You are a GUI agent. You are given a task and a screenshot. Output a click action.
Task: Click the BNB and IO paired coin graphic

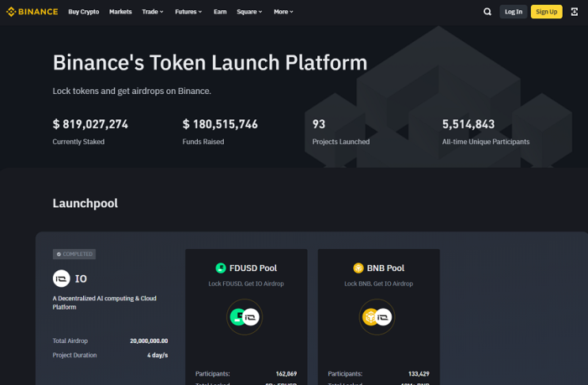[x=377, y=317]
